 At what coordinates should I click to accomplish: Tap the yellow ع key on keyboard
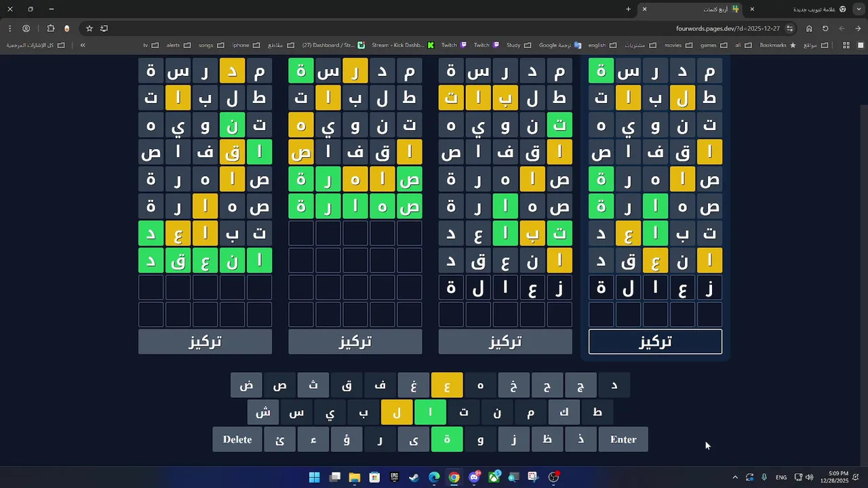tap(447, 386)
